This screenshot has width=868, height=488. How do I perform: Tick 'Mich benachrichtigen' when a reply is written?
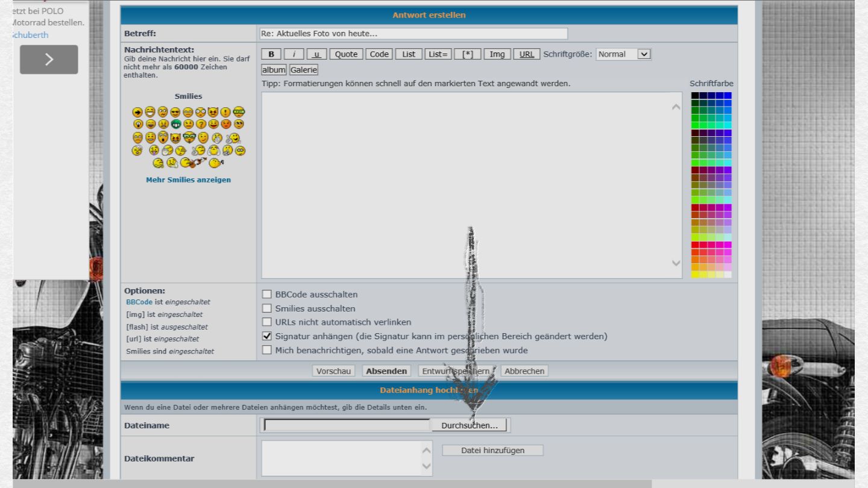point(267,350)
